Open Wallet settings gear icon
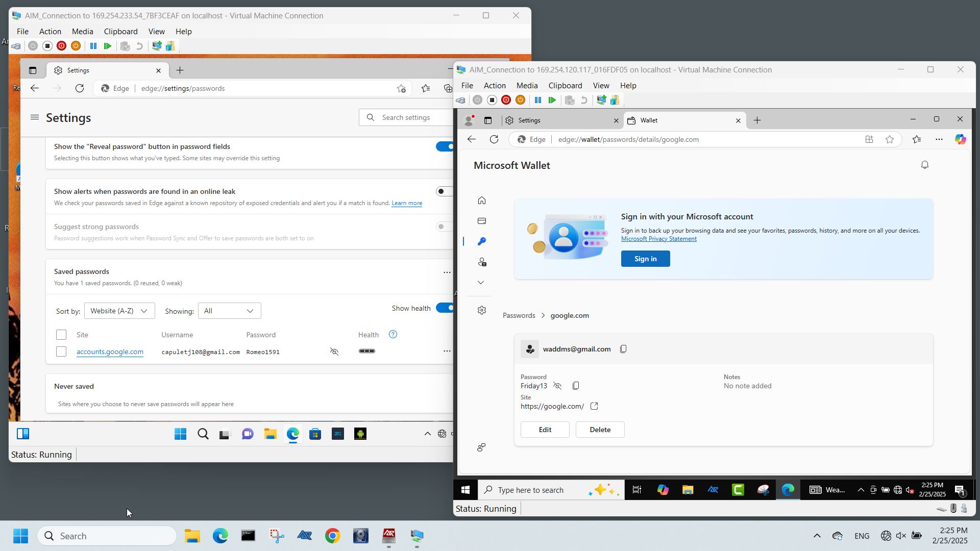This screenshot has height=551, width=980. click(481, 310)
